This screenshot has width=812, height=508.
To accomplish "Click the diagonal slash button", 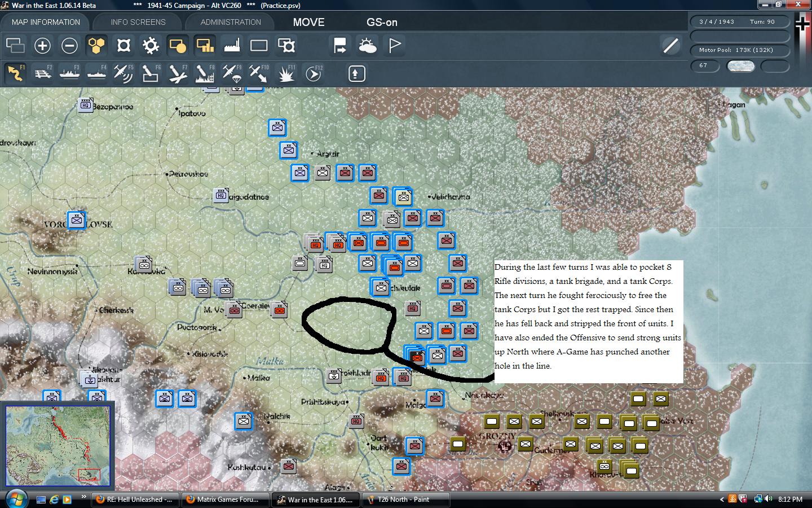I will [x=670, y=45].
